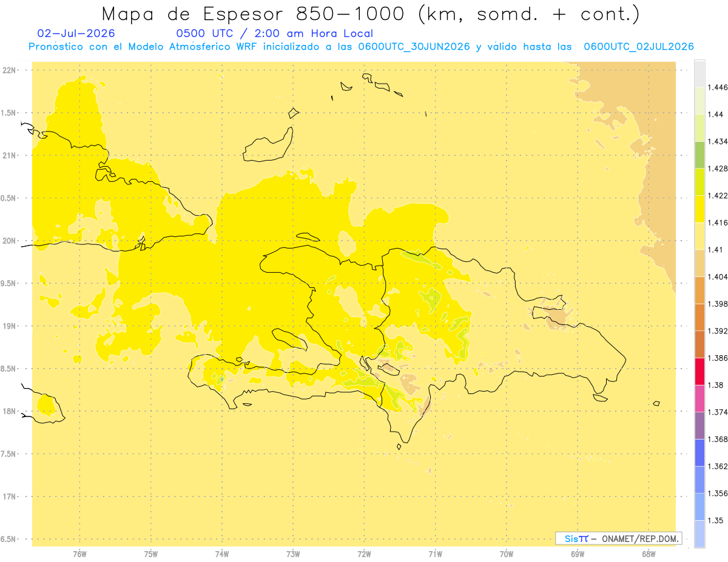The image size is (728, 562).
Task: Click the longitude label 73W
Action: click(x=293, y=554)
